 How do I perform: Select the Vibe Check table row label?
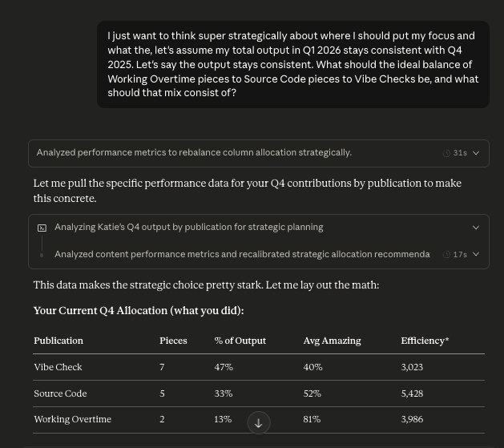click(x=58, y=367)
